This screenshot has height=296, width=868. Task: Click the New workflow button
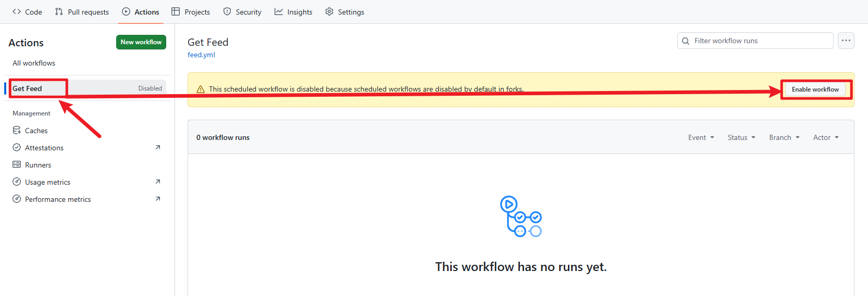(141, 42)
